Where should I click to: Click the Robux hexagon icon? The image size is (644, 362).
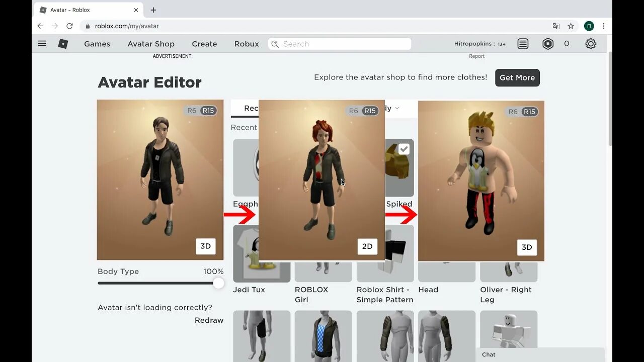tap(548, 44)
